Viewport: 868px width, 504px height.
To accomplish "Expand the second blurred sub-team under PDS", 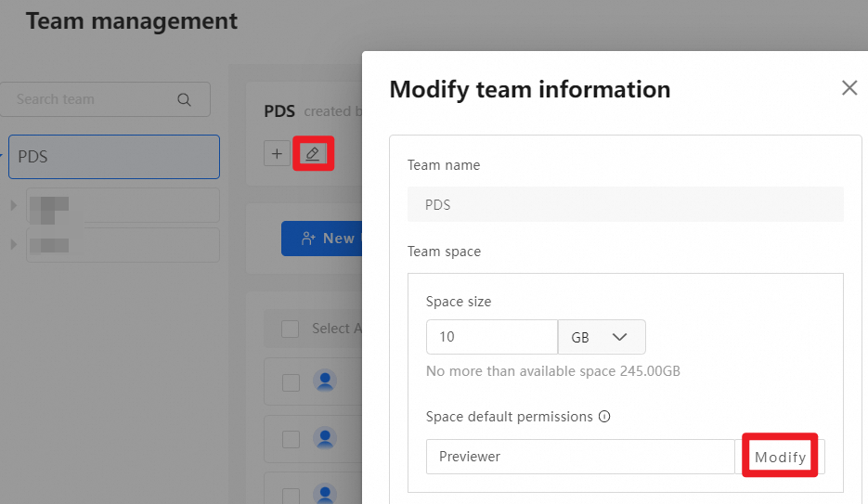I will pos(13,244).
